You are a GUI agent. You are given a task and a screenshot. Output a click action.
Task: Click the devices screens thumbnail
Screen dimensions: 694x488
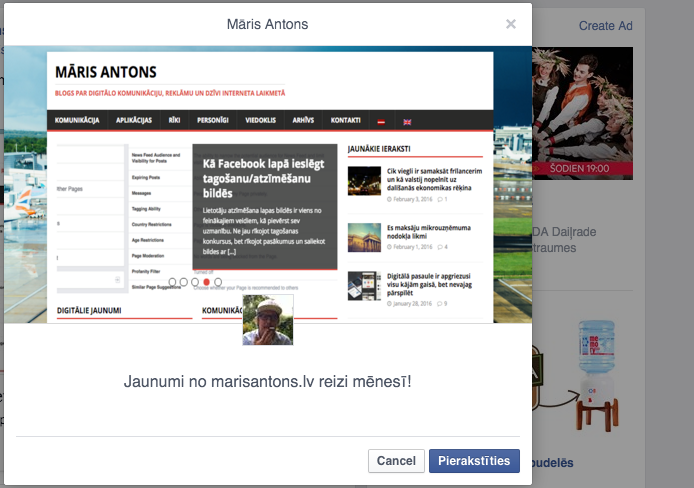tap(364, 286)
